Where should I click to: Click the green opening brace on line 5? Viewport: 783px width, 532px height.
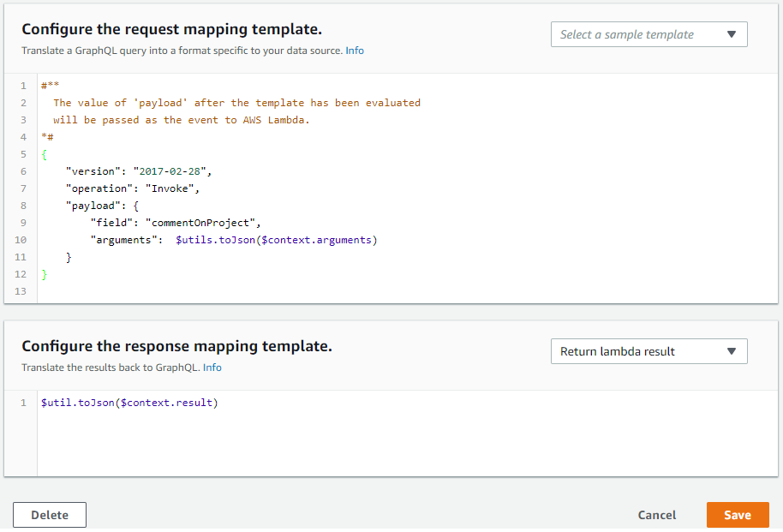[45, 154]
